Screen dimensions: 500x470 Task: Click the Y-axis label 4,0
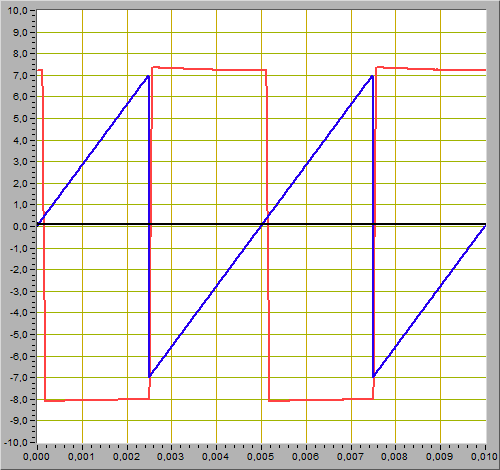coord(20,140)
